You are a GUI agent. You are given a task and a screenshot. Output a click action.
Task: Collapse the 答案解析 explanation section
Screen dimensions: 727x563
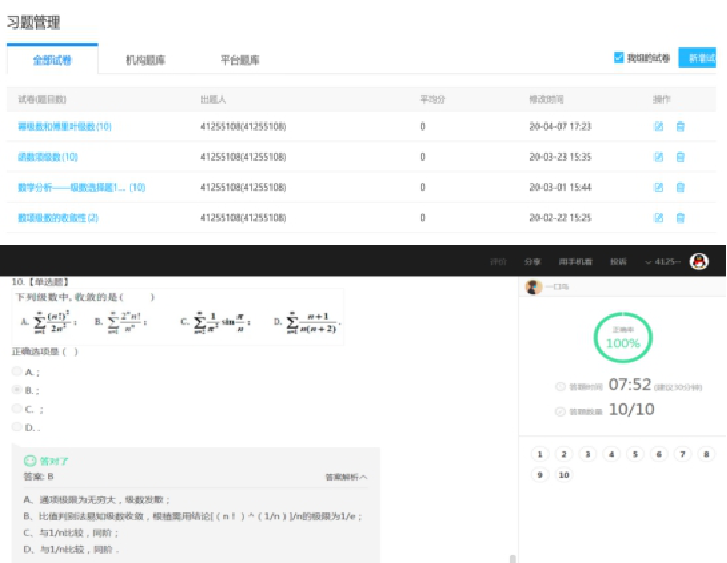coord(345,478)
